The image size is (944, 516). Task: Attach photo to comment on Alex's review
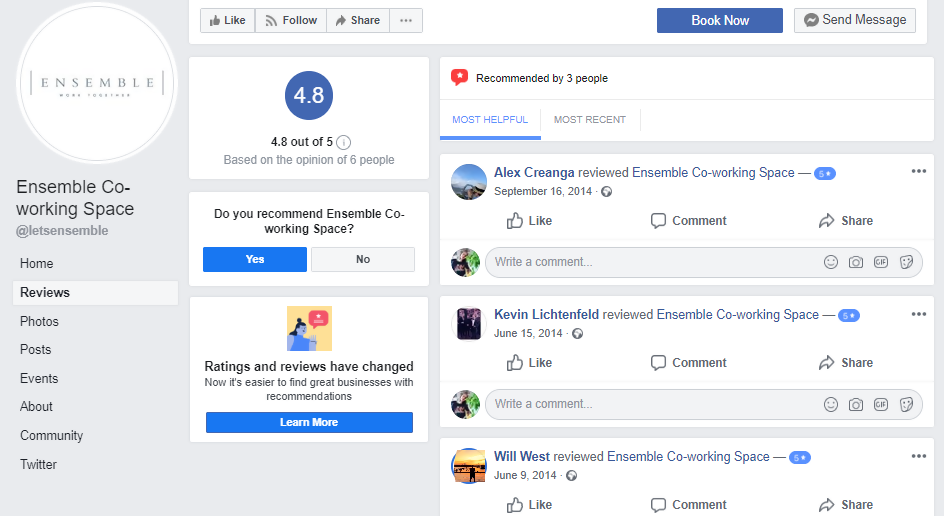pyautogui.click(x=856, y=262)
